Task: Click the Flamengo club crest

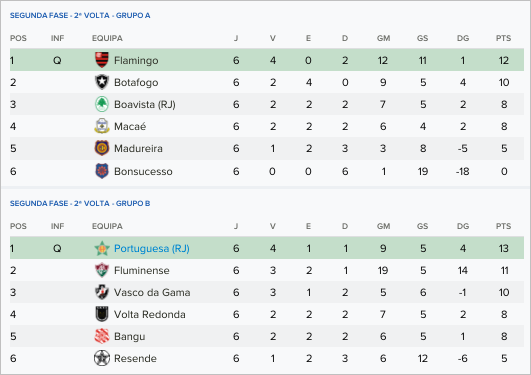Action: (x=102, y=60)
